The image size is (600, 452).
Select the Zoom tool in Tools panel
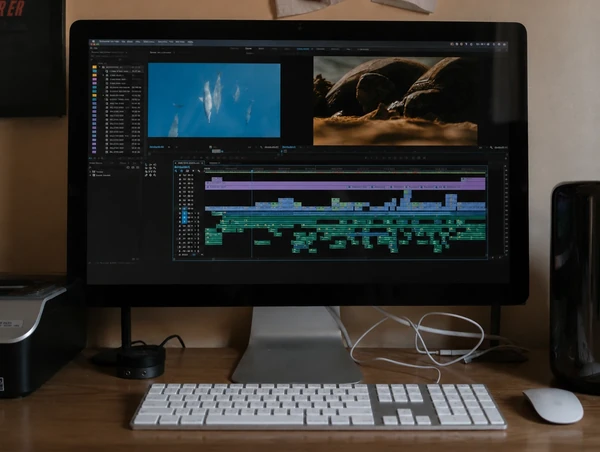[x=155, y=175]
